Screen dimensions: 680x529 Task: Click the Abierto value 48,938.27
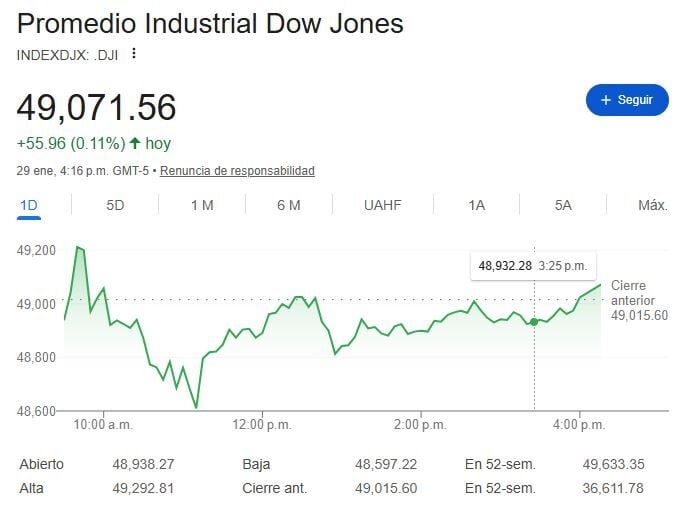pos(145,464)
